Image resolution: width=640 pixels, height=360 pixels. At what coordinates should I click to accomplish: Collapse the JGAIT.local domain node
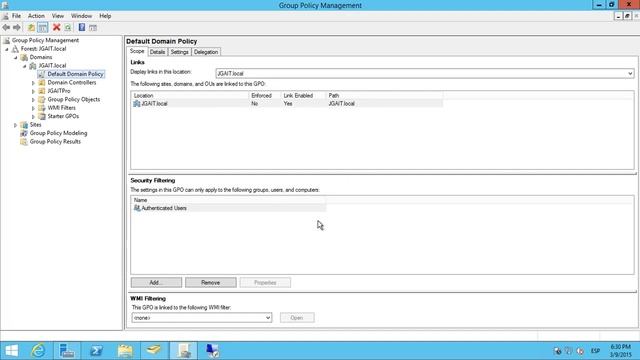[x=24, y=66]
